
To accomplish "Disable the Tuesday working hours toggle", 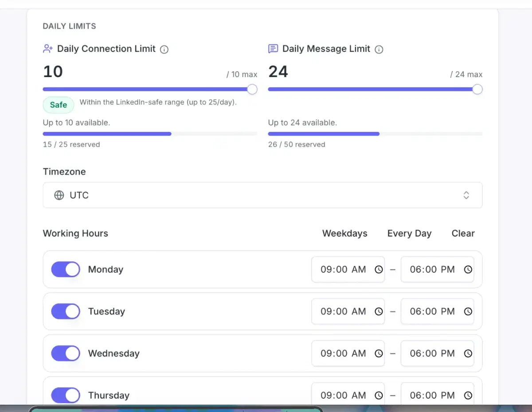I will (66, 311).
